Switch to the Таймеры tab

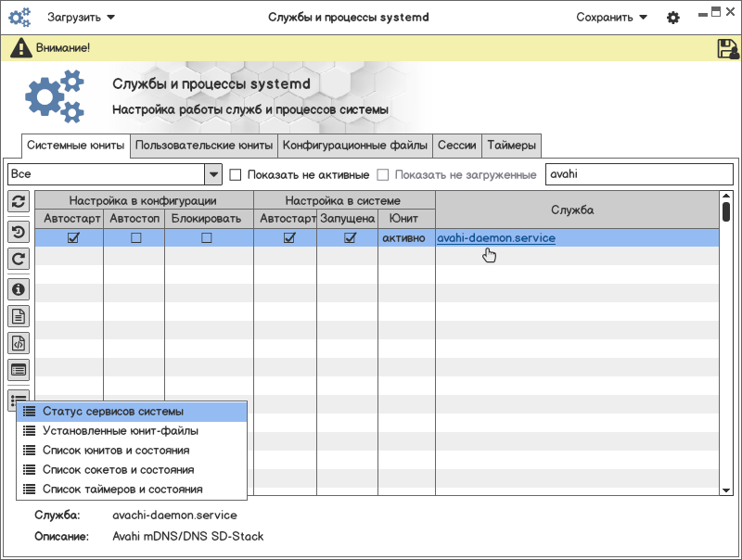pos(511,146)
